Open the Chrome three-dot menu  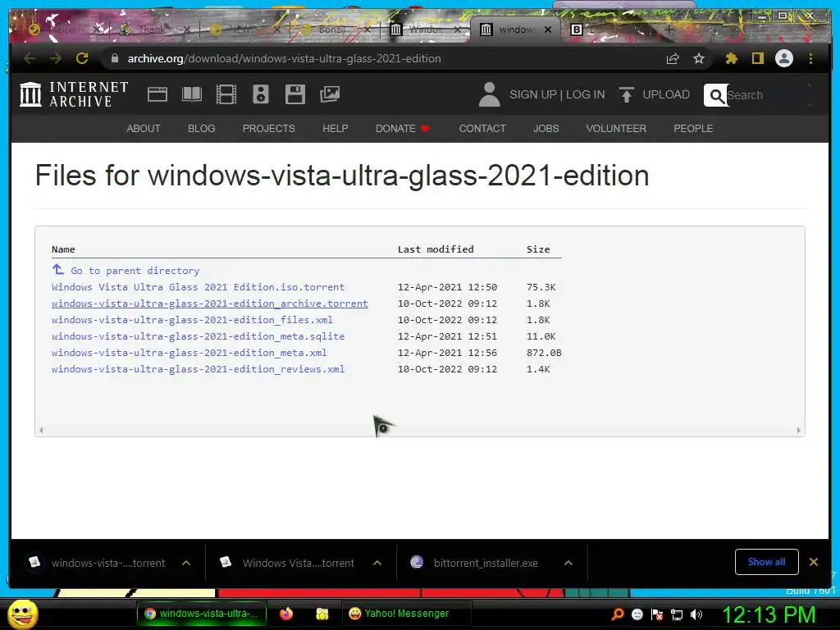(x=810, y=58)
